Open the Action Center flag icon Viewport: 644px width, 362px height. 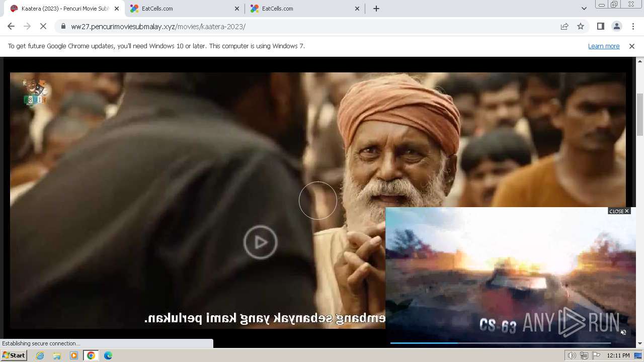tap(596, 355)
